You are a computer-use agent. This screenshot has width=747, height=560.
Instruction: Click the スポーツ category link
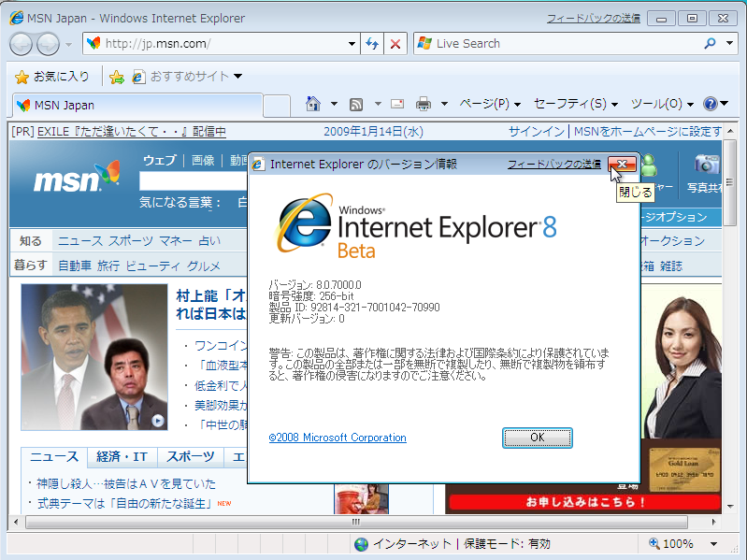click(131, 241)
